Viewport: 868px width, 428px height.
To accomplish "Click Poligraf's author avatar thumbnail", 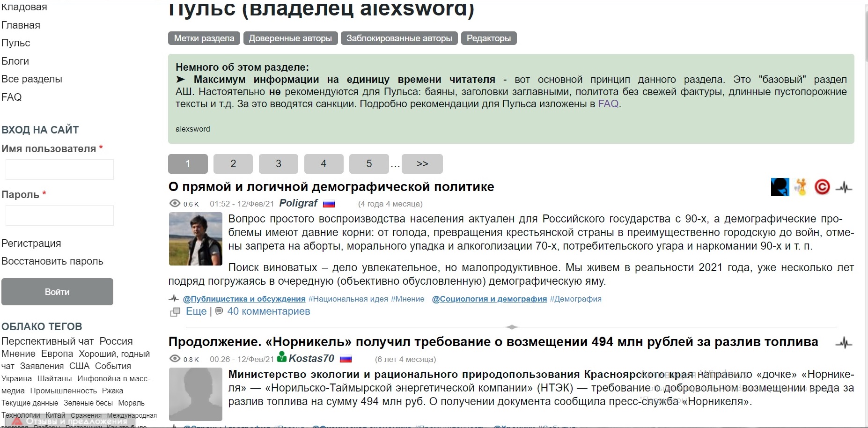I will click(x=195, y=239).
